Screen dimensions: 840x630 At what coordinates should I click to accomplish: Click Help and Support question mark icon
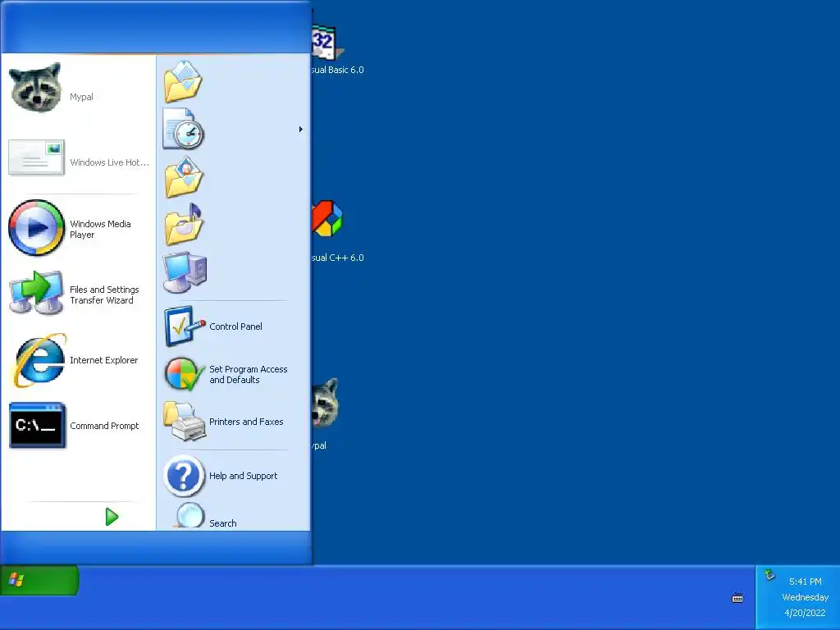click(x=184, y=476)
